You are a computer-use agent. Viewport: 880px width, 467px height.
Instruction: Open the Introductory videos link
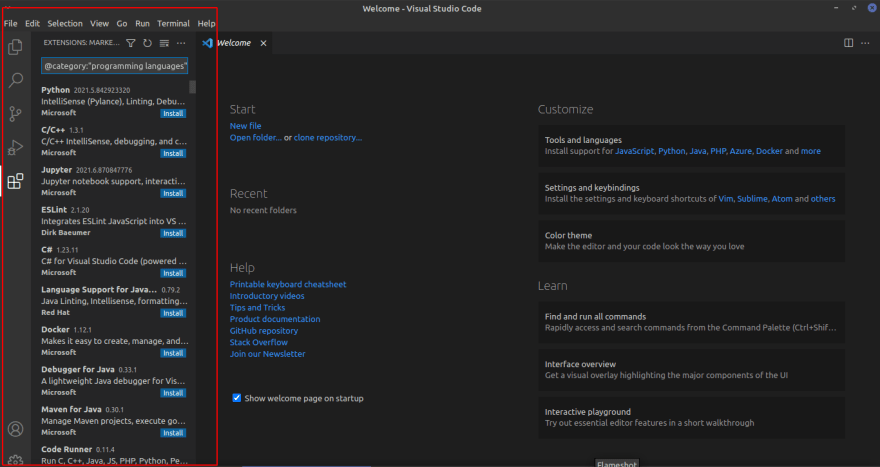267,296
